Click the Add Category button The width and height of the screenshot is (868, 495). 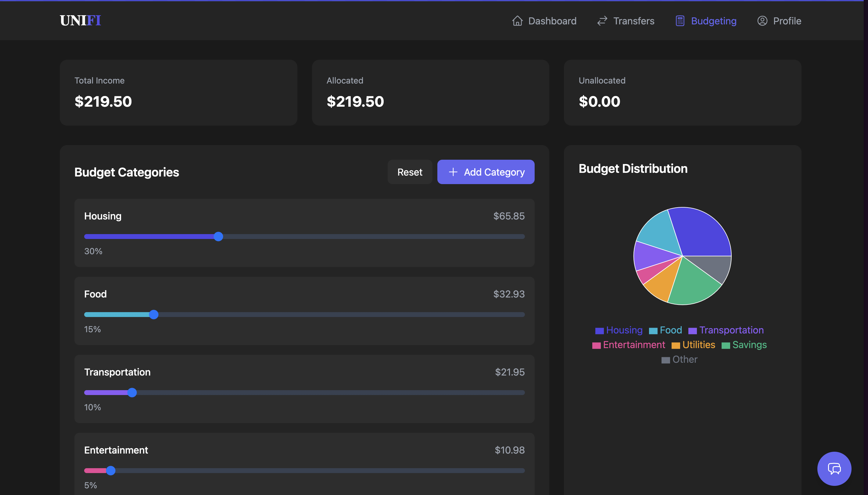(x=485, y=172)
